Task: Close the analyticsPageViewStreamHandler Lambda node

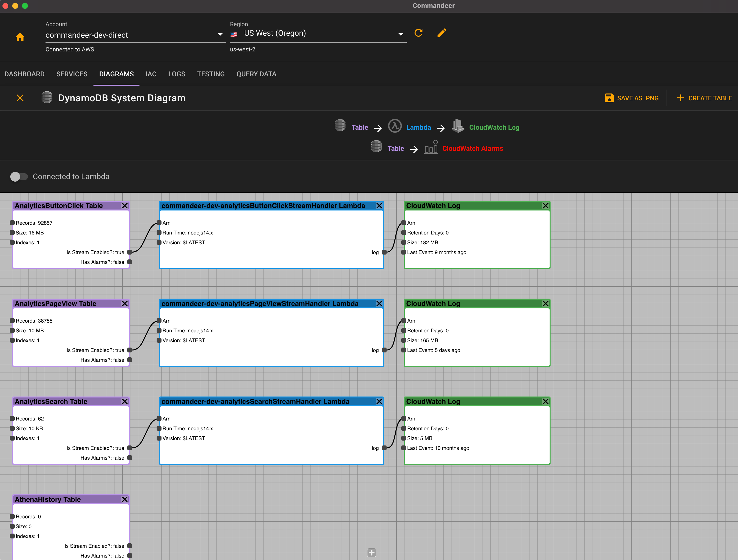Action: coord(379,303)
